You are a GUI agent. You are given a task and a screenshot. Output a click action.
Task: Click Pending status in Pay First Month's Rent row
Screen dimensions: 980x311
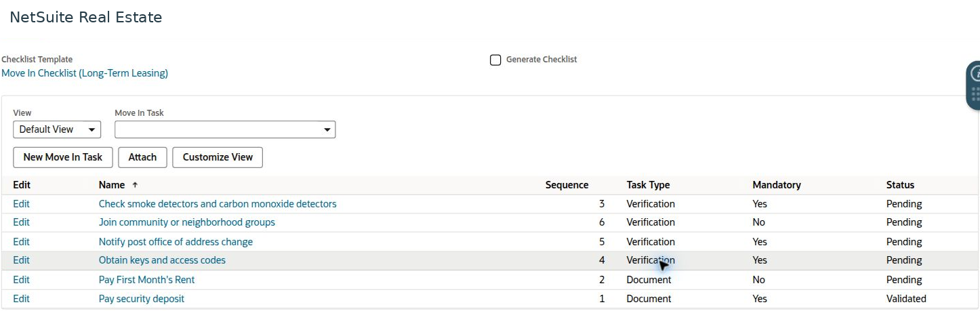click(x=904, y=280)
